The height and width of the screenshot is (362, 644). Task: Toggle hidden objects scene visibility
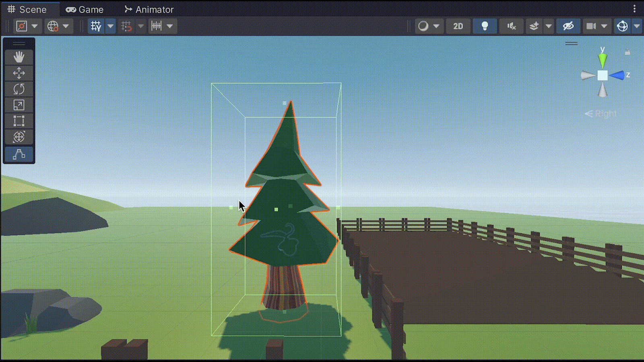click(x=568, y=26)
